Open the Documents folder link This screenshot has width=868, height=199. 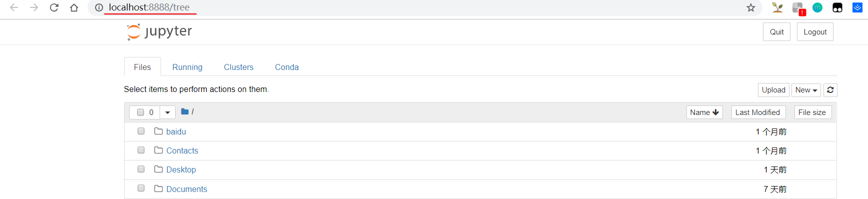187,189
